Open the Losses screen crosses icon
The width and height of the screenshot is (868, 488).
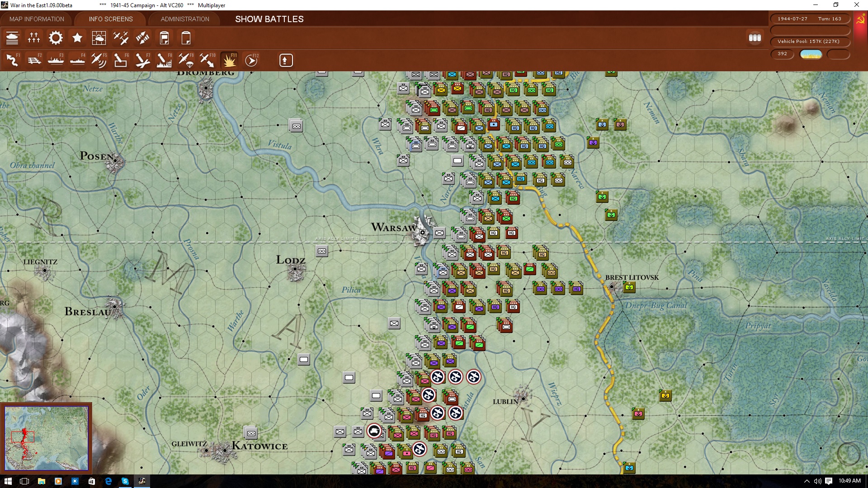tap(34, 38)
